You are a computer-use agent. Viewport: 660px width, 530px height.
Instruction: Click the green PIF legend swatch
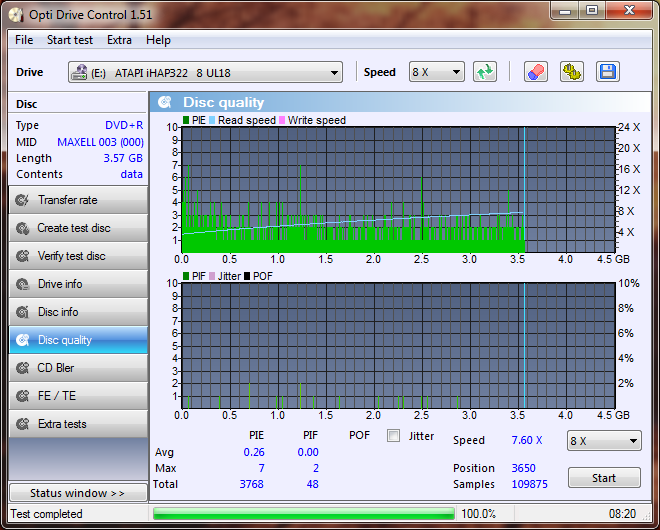tap(186, 276)
